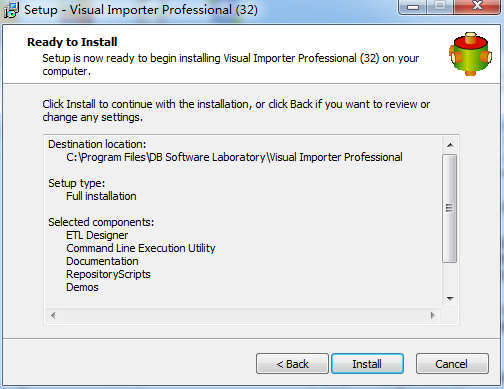Click the horizontal scrollbar track
Screen dimensions: 504x389
tap(243, 315)
